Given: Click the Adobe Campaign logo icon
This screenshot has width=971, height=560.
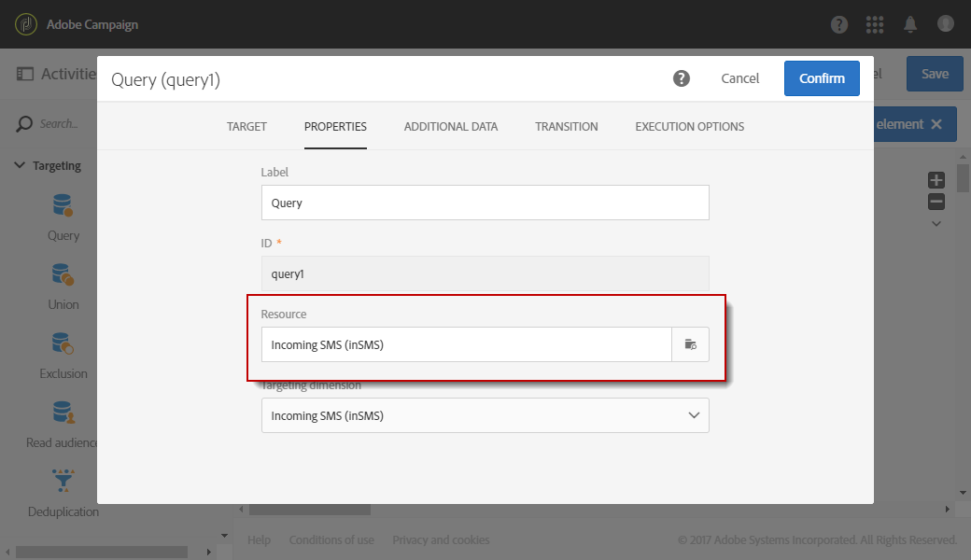Looking at the screenshot, I should point(26,24).
